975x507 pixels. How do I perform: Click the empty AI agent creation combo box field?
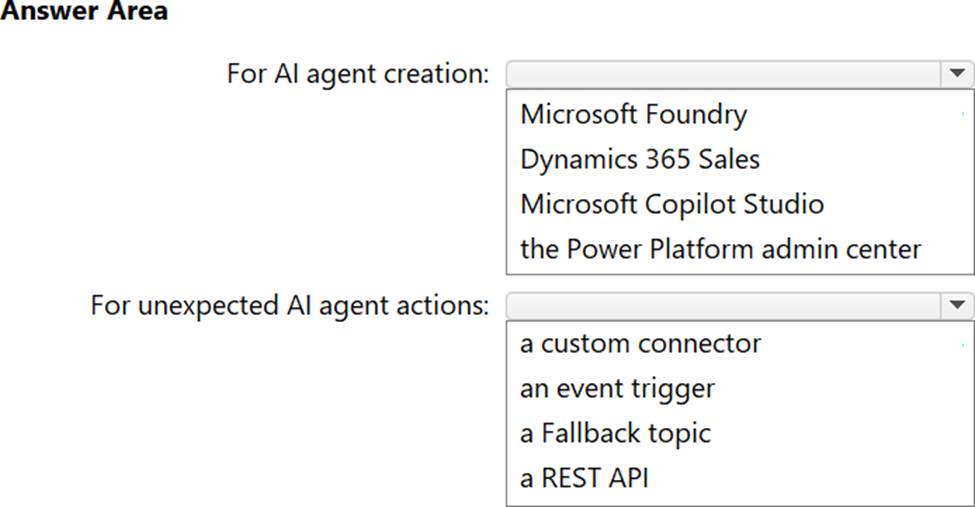723,74
